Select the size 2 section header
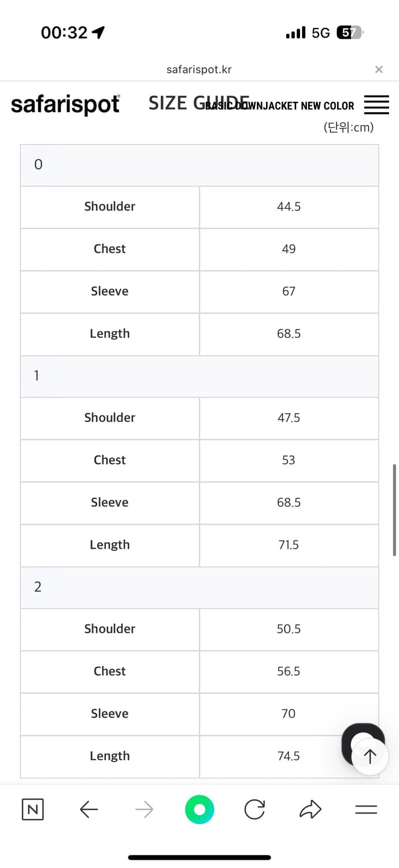The width and height of the screenshot is (399, 868). 199,587
